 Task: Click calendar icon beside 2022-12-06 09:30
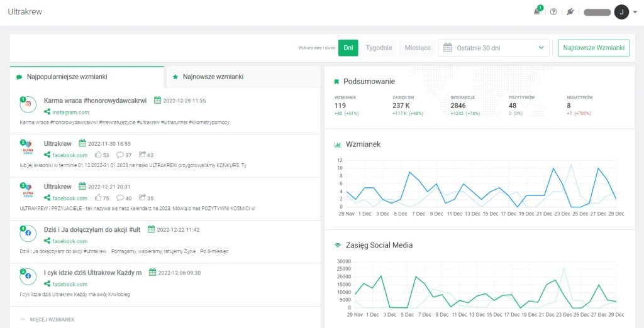coord(152,273)
